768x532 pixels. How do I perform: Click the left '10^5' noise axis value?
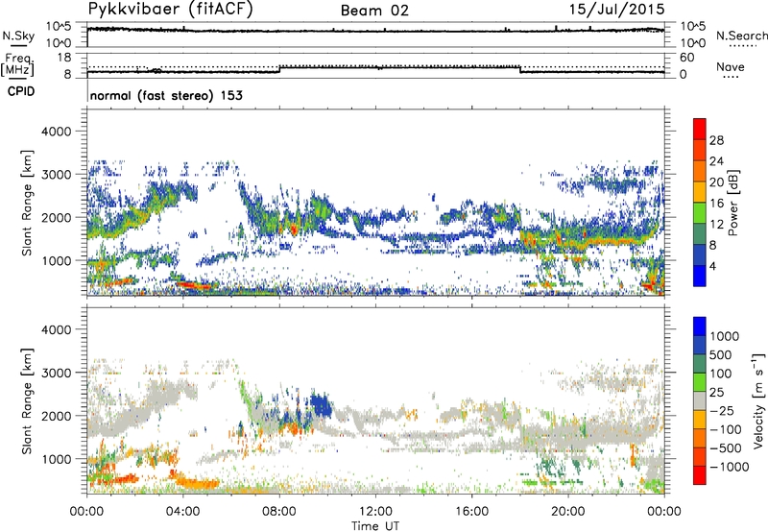(x=59, y=27)
